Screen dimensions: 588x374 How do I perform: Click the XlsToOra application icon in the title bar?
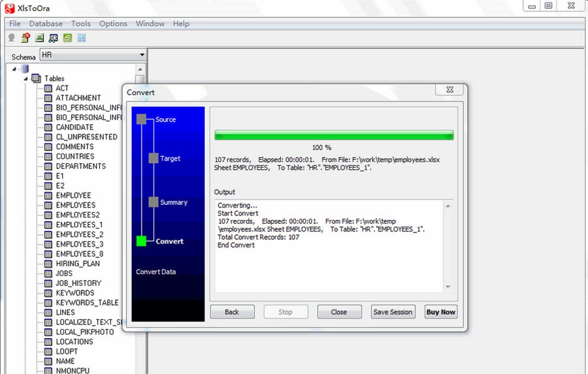click(9, 8)
